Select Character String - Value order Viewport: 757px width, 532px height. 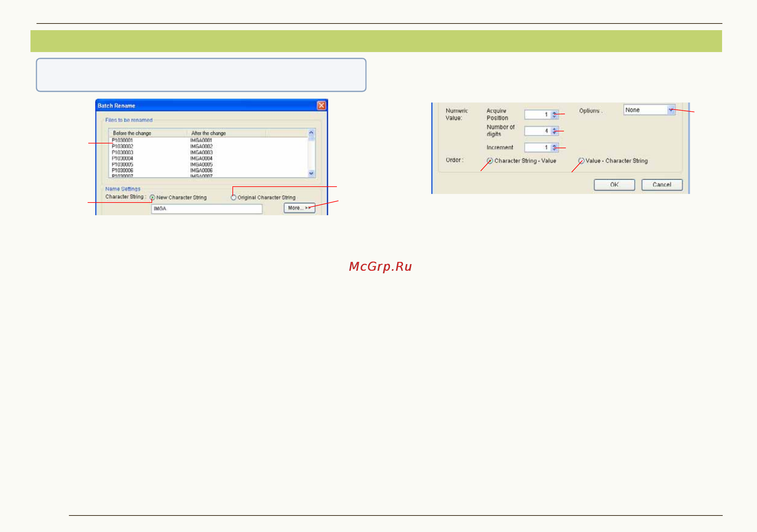tap(490, 161)
